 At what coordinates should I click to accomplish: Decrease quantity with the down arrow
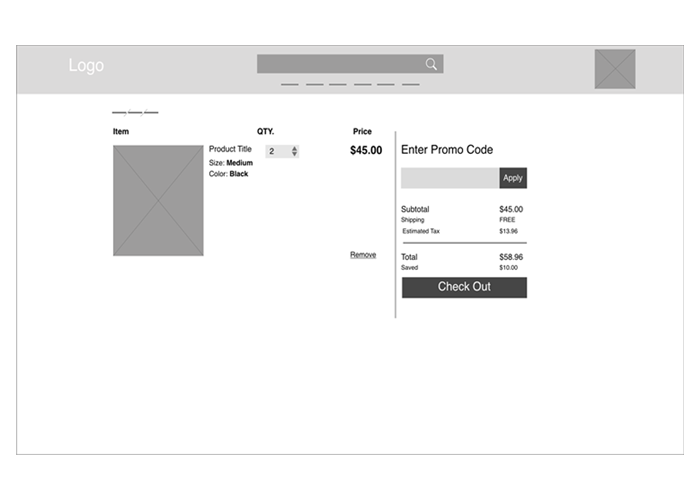tap(294, 155)
